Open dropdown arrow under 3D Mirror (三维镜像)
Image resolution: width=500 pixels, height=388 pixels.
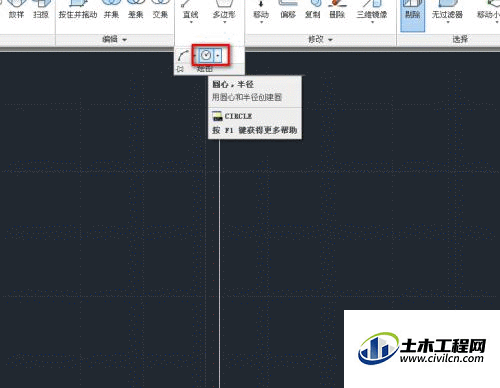click(x=372, y=23)
